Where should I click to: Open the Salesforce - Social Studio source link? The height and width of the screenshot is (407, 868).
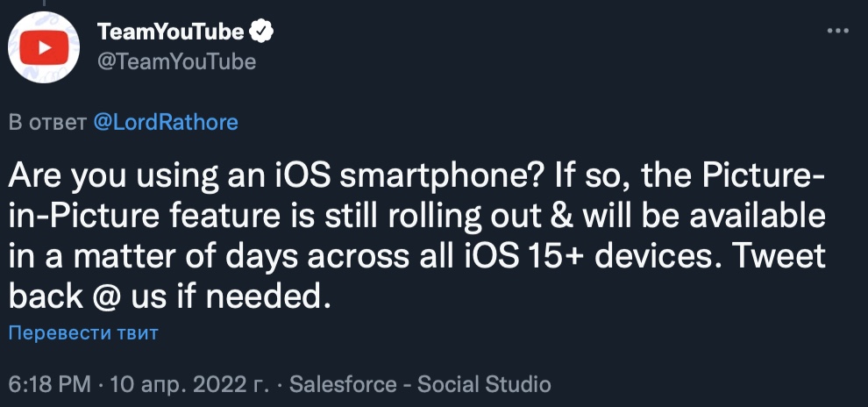(x=420, y=384)
